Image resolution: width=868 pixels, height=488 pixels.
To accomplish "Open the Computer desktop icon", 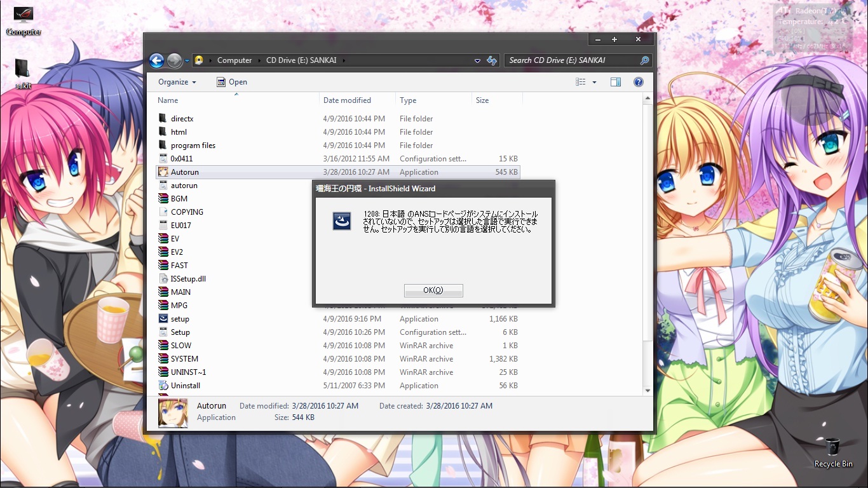I will 24,20.
